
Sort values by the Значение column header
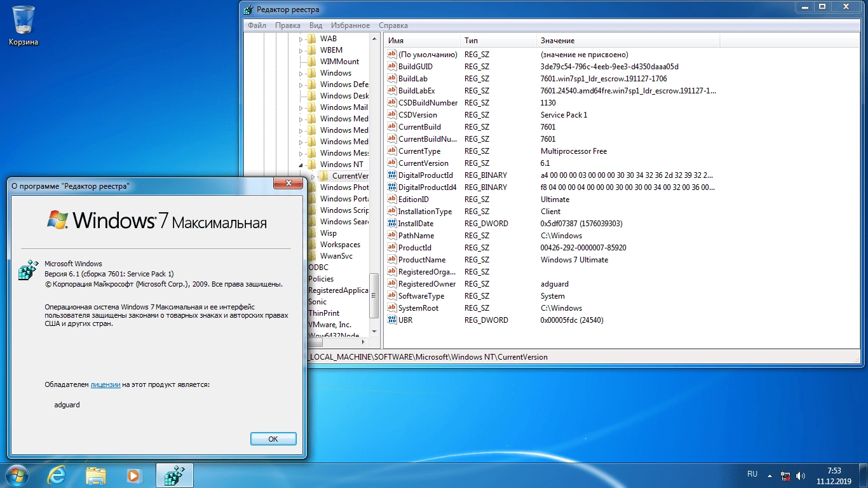(x=628, y=41)
